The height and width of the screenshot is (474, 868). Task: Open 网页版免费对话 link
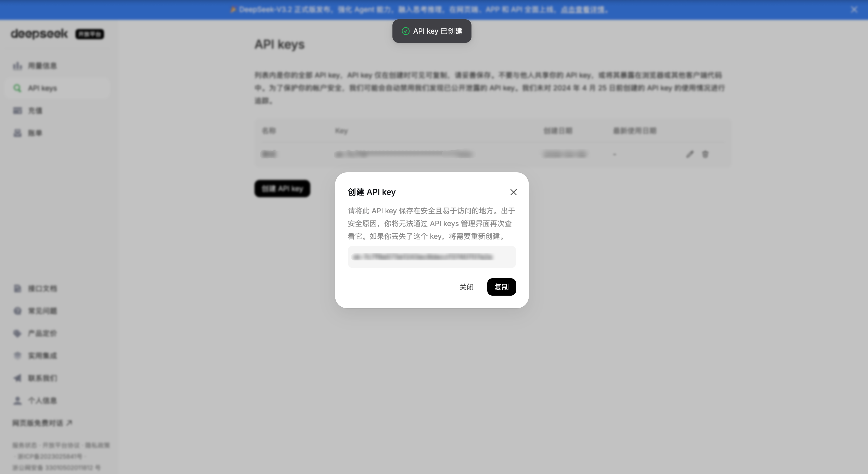pos(41,423)
